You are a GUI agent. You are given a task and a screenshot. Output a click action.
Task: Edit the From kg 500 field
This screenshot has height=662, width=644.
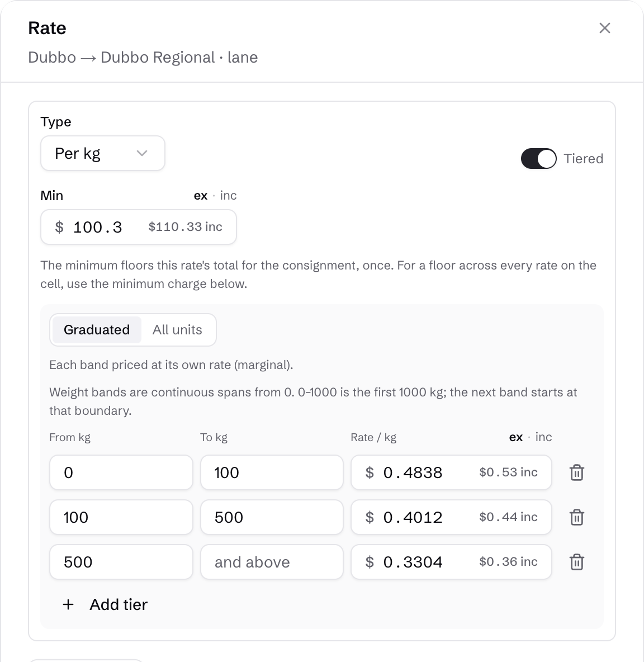pos(121,562)
